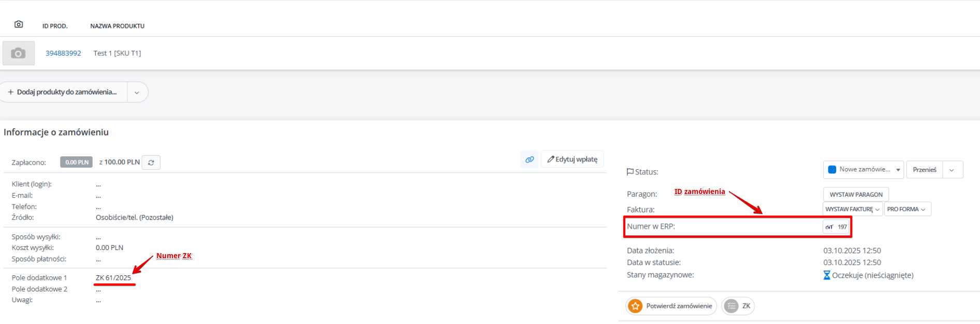Viewport: 980px width, 324px height.
Task: Click the blue chain link icon
Action: pos(530,159)
